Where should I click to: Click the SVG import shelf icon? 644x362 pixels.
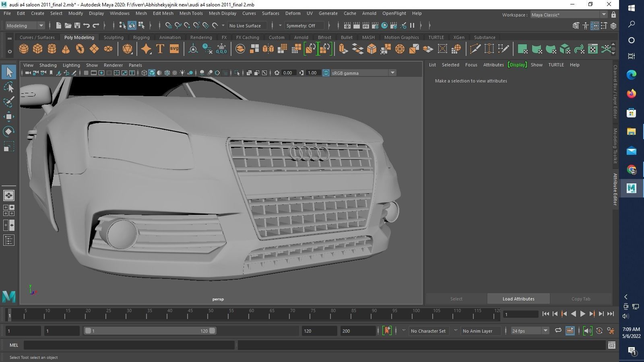coord(174,49)
